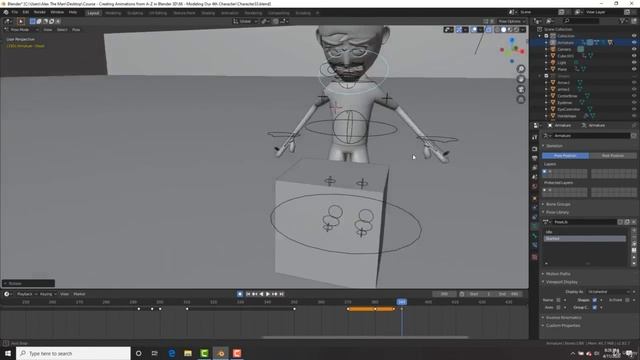Click the Pose Position button
Image resolution: width=640 pixels, height=360 pixels.
(x=565, y=156)
